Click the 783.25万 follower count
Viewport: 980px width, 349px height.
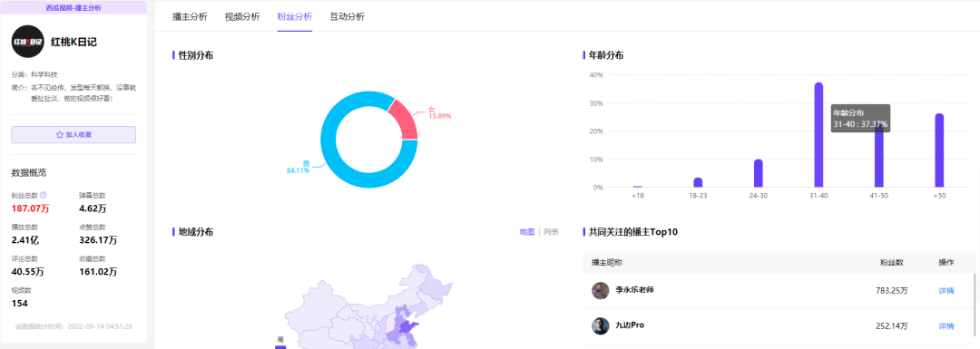click(x=892, y=291)
